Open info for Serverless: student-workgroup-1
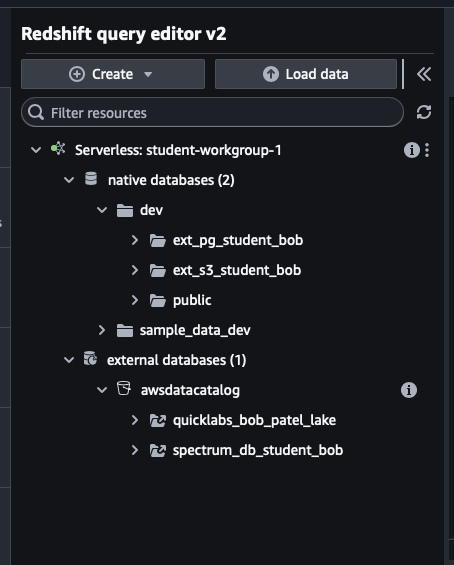454x565 pixels. coord(411,150)
